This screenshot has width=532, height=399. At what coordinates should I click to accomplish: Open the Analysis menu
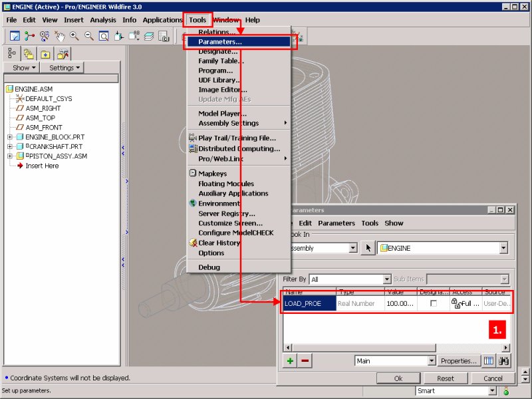pyautogui.click(x=103, y=20)
